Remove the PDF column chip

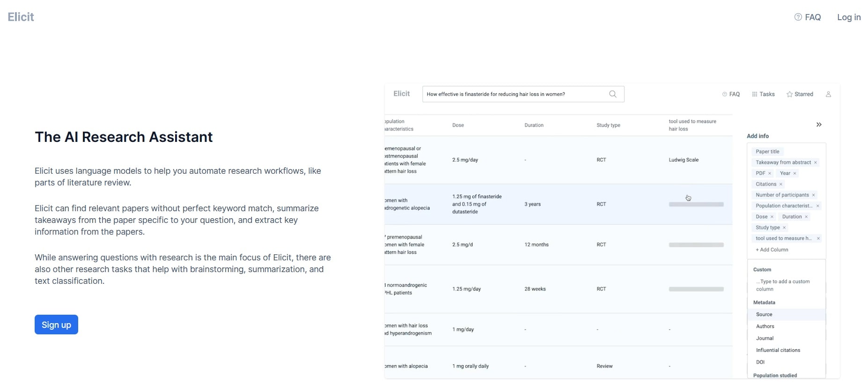(x=770, y=173)
